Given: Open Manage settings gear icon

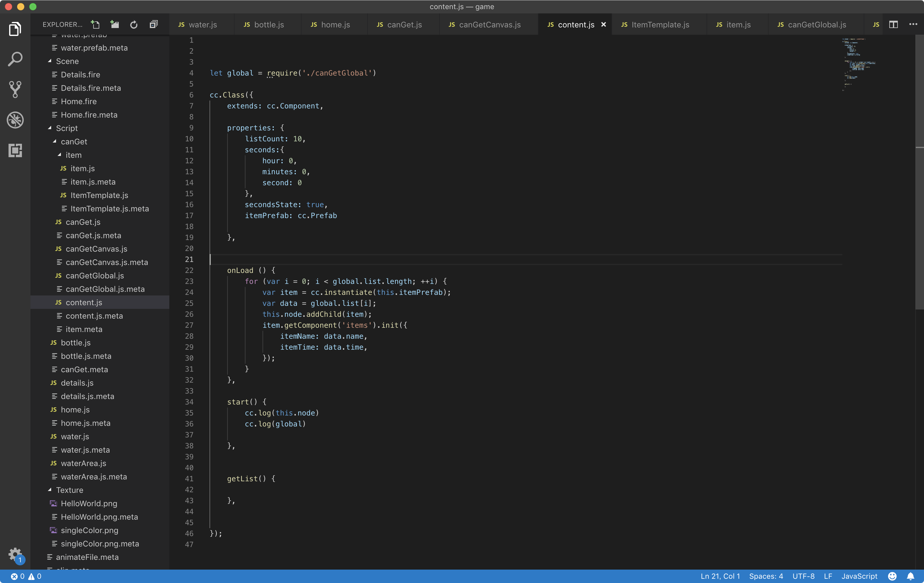Looking at the screenshot, I should pos(15,554).
